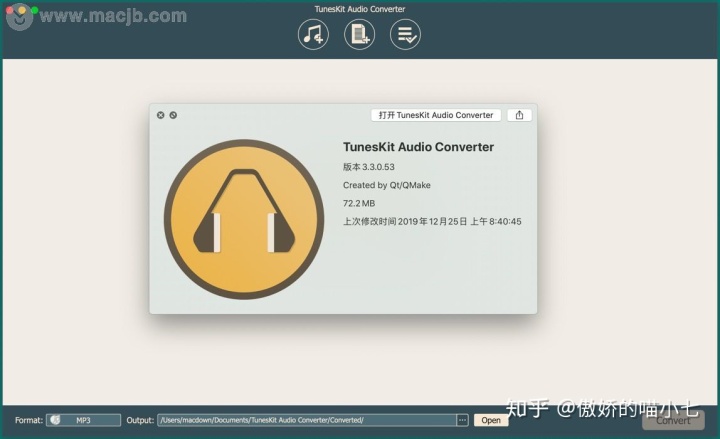Click the share icon in preview panel

(x=519, y=115)
